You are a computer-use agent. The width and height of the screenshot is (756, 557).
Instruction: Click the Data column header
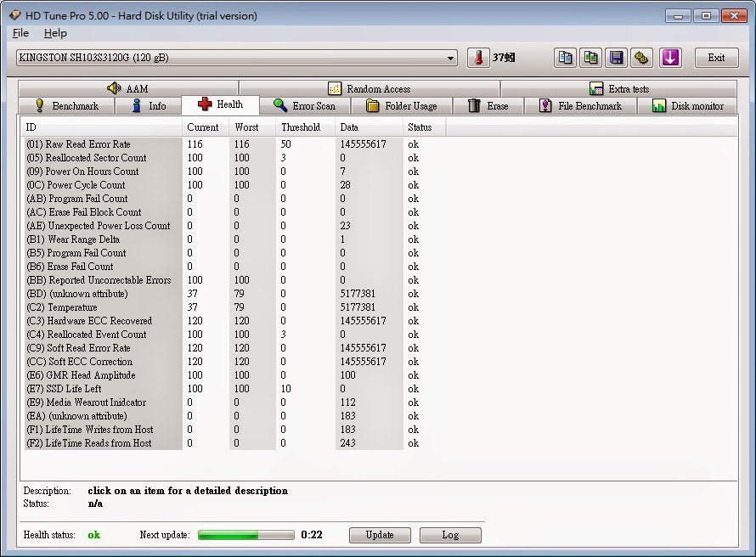(x=369, y=127)
